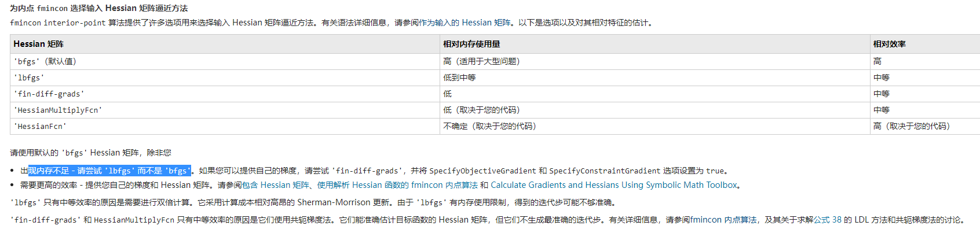Click the highlighted blue text selection
The width and height of the screenshot is (980, 233).
click(x=109, y=171)
